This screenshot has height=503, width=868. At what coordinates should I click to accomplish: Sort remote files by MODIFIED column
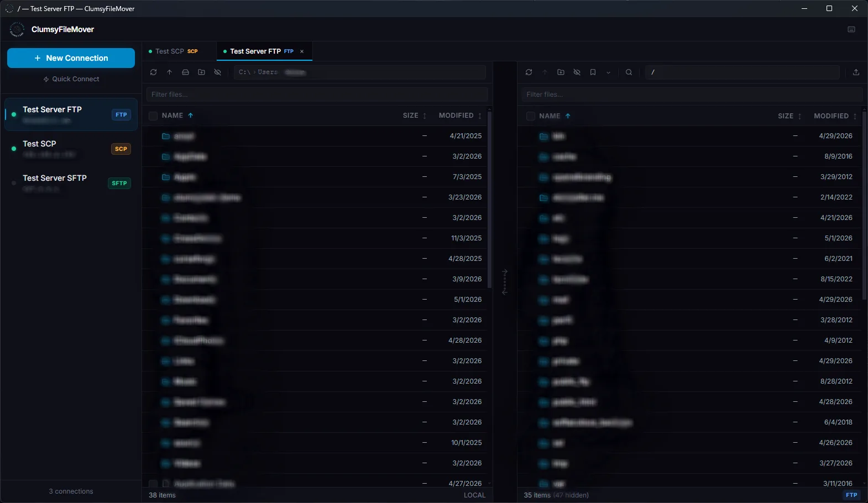point(835,116)
